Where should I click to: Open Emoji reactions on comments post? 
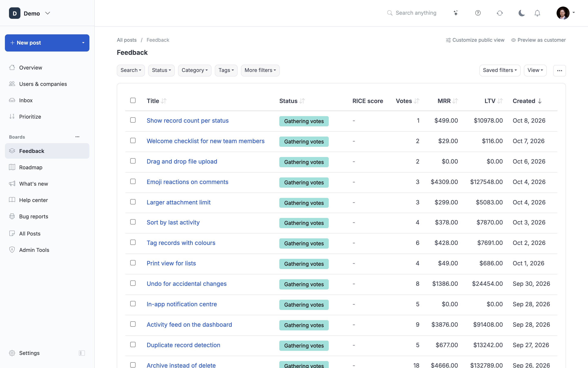tap(187, 182)
